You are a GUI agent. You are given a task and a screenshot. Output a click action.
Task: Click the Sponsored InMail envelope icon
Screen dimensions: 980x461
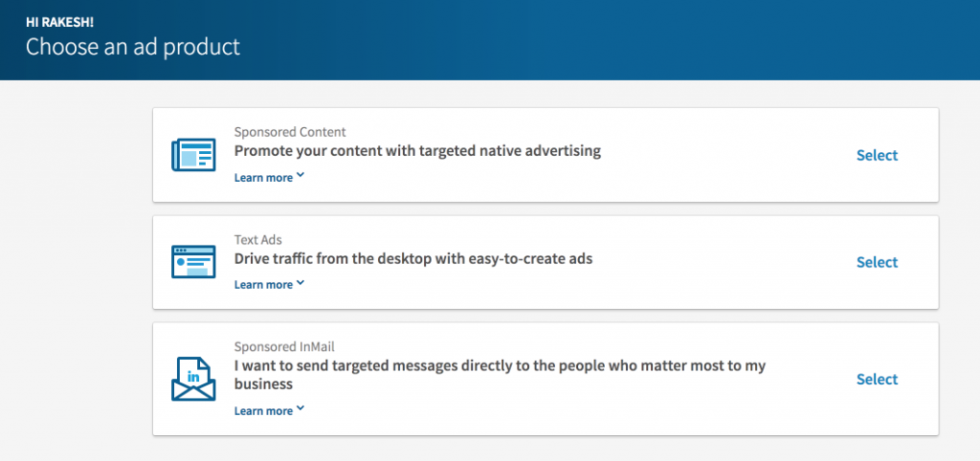pyautogui.click(x=193, y=379)
